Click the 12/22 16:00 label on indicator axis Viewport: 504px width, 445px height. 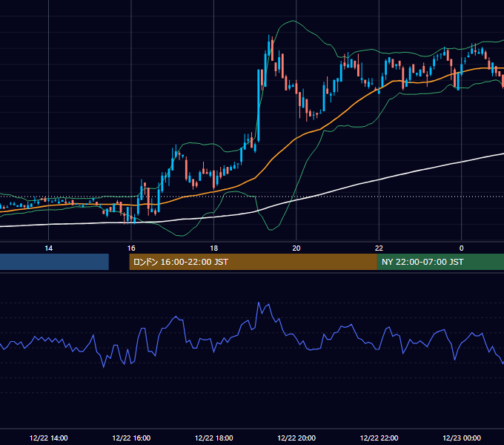pos(131,438)
